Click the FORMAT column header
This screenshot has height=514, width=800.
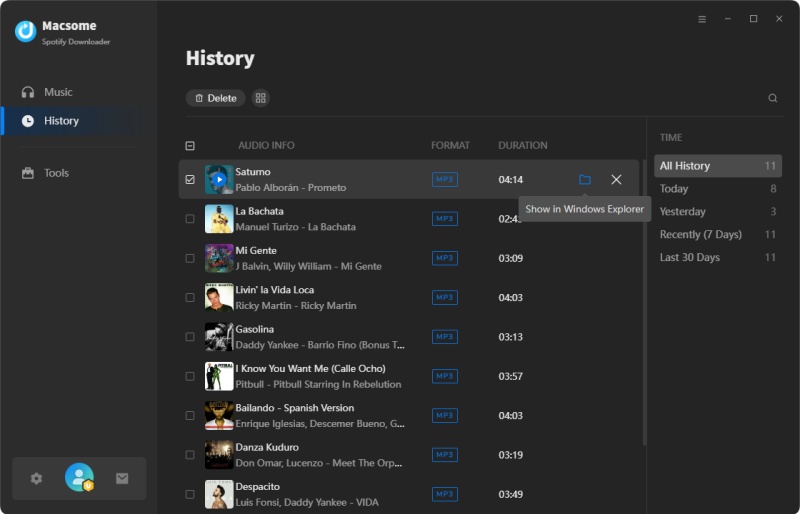click(450, 145)
